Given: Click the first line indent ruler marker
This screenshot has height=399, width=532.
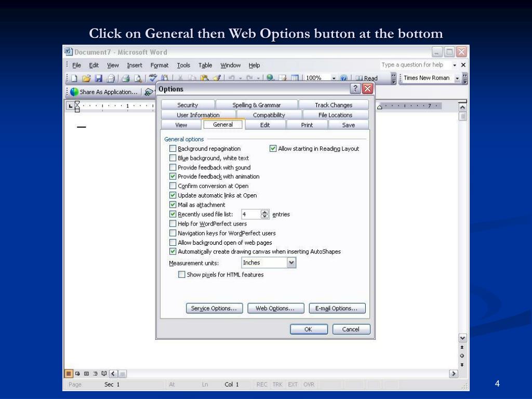Looking at the screenshot, I should click(77, 103).
